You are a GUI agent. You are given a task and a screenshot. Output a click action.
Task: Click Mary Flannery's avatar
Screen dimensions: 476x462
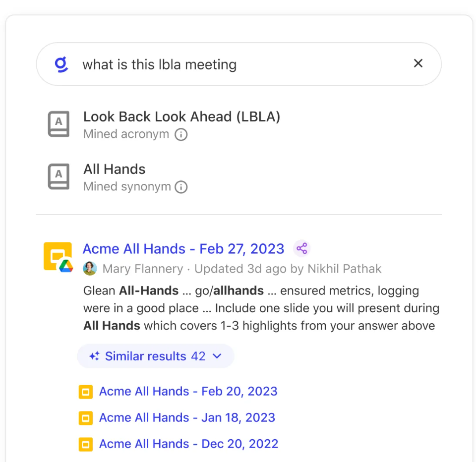coord(90,269)
